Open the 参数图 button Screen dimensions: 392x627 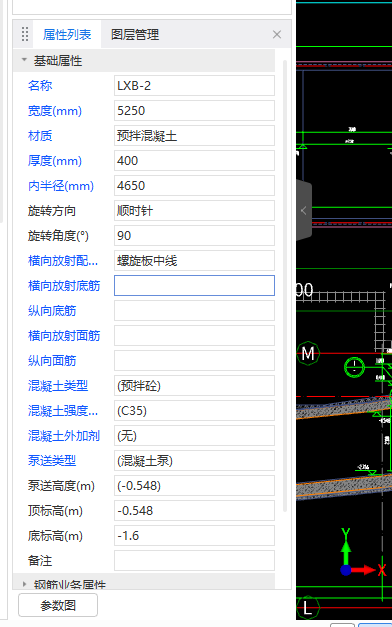point(58,605)
